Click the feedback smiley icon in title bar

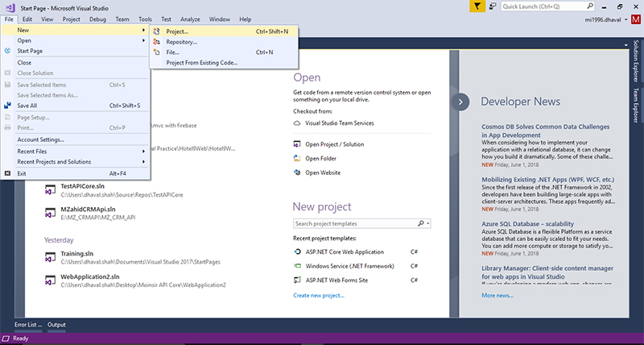[x=492, y=6]
